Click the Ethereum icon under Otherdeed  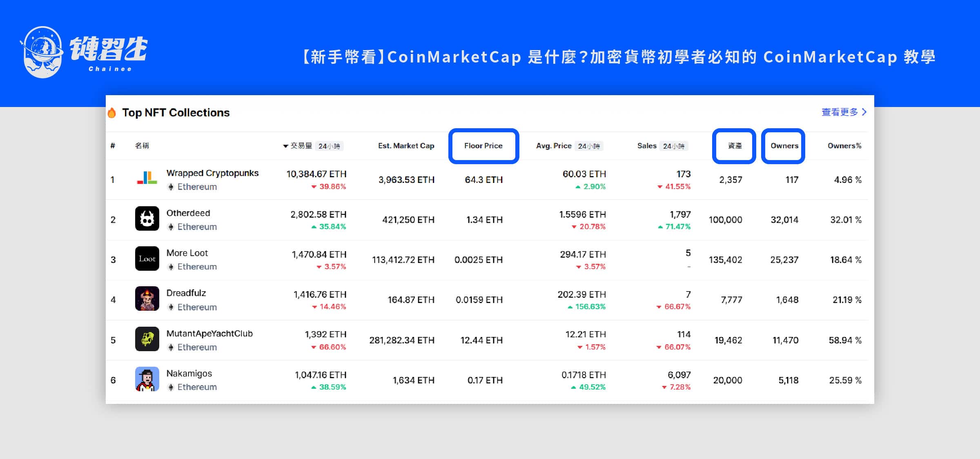[171, 227]
